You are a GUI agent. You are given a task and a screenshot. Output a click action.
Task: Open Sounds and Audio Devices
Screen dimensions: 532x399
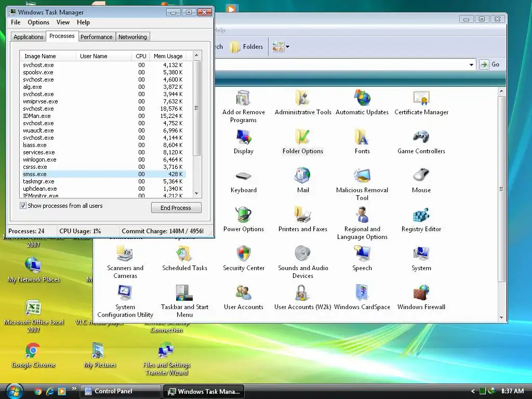[303, 262]
